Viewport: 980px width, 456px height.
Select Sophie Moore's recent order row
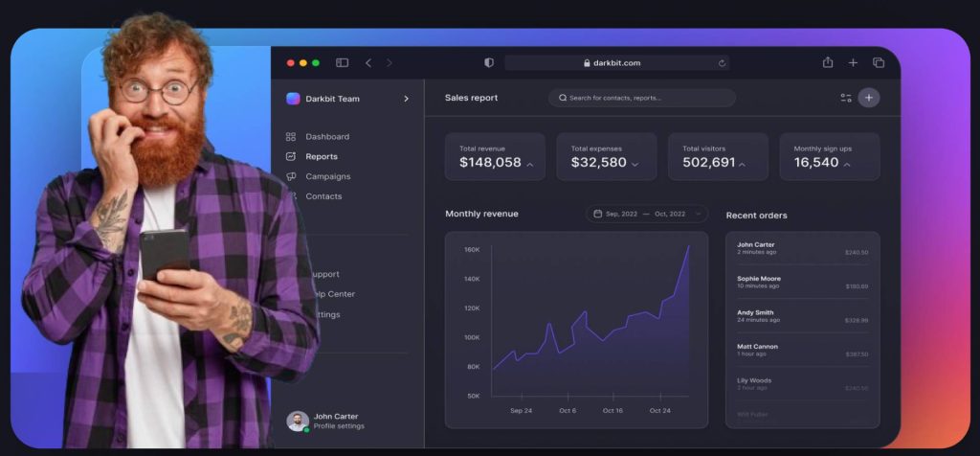coord(802,282)
